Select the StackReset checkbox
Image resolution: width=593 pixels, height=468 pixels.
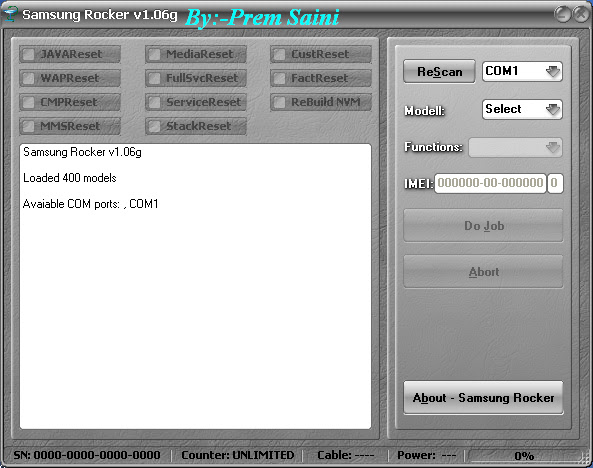154,126
